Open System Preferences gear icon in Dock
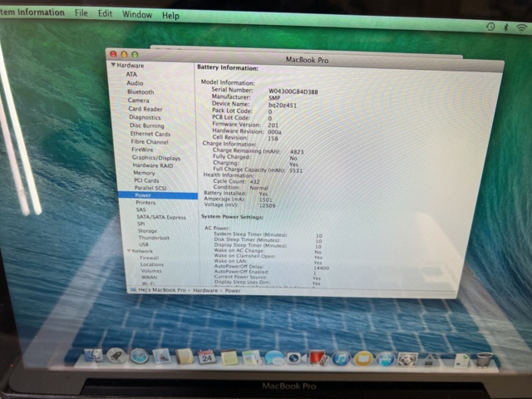The height and width of the screenshot is (399, 532). pos(407,360)
